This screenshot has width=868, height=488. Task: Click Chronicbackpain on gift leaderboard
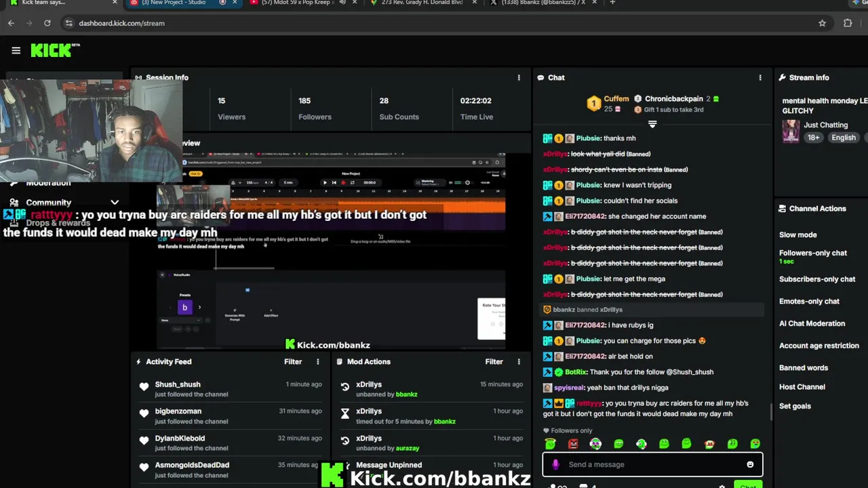tap(673, 99)
